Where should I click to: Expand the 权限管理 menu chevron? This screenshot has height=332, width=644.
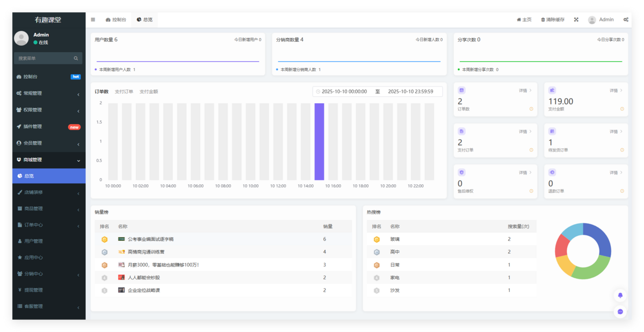[78, 111]
